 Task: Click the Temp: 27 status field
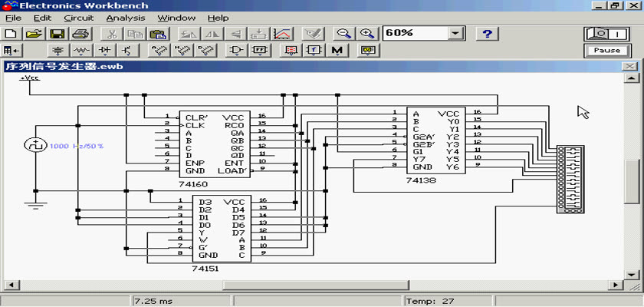point(430,302)
